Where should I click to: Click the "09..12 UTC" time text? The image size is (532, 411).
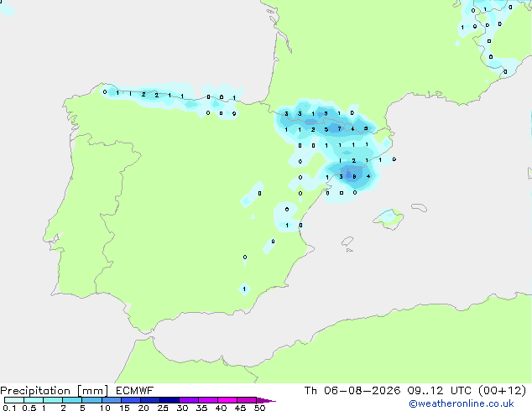point(440,391)
